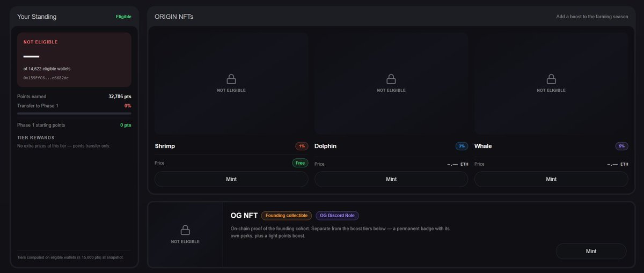Click the 'Tiers computed on eligible wallets' footnote
This screenshot has width=644, height=273.
[x=70, y=257]
